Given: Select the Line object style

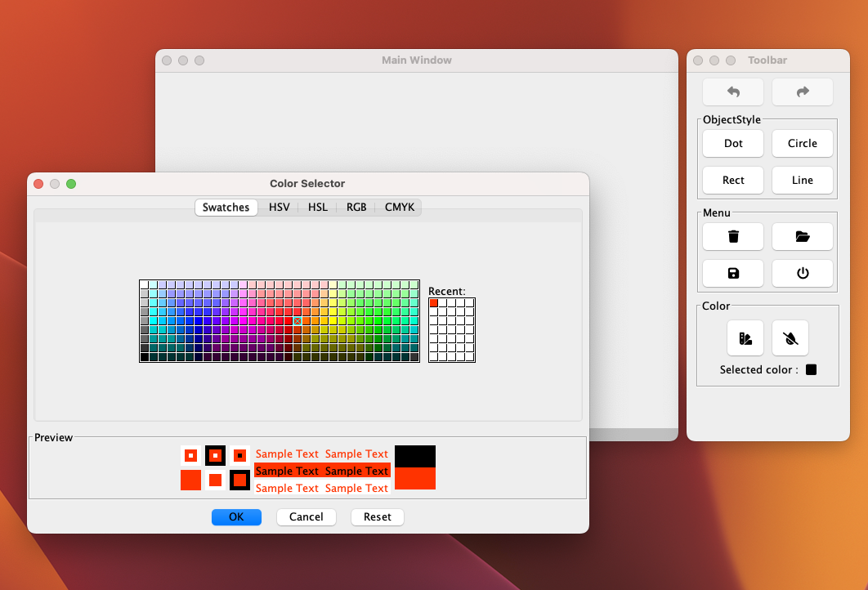Looking at the screenshot, I should (803, 181).
